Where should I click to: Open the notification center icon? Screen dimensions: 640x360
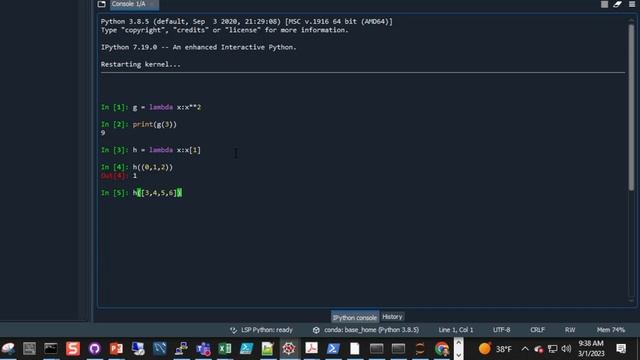[x=621, y=349]
